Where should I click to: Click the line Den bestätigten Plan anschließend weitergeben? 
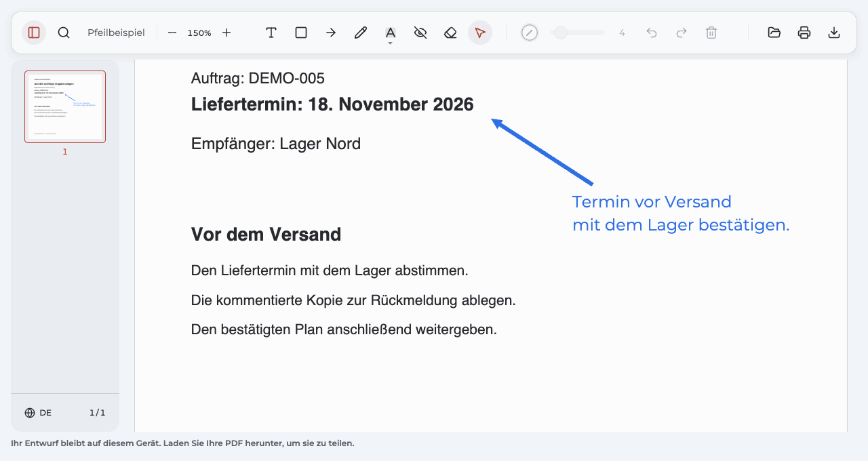click(344, 330)
